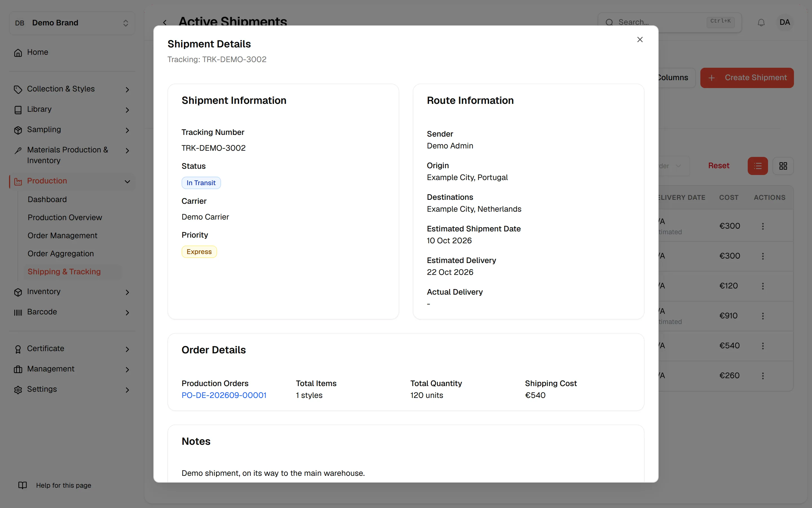Open production order PO-DE-202609-00001 link
The image size is (812, 508).
tap(224, 395)
